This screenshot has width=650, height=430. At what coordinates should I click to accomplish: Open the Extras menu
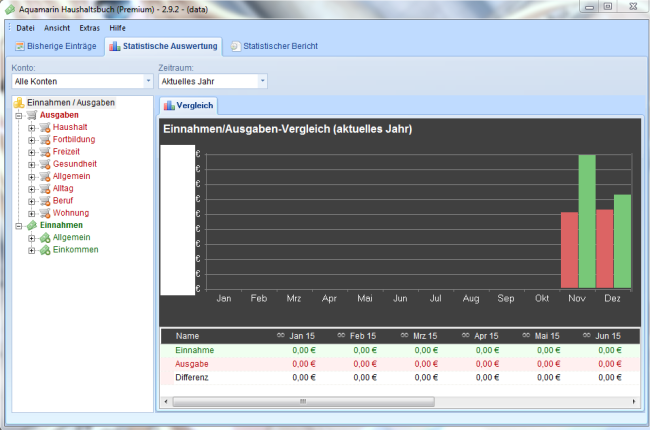click(90, 28)
